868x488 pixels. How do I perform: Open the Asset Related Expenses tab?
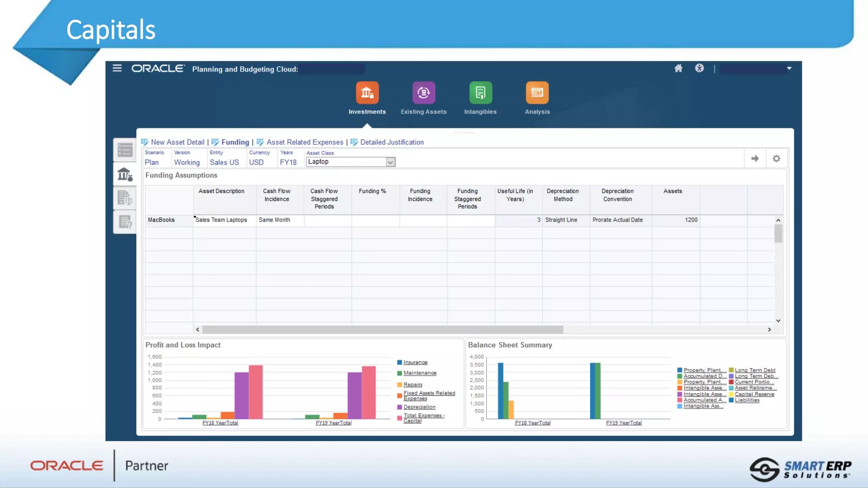(x=304, y=142)
